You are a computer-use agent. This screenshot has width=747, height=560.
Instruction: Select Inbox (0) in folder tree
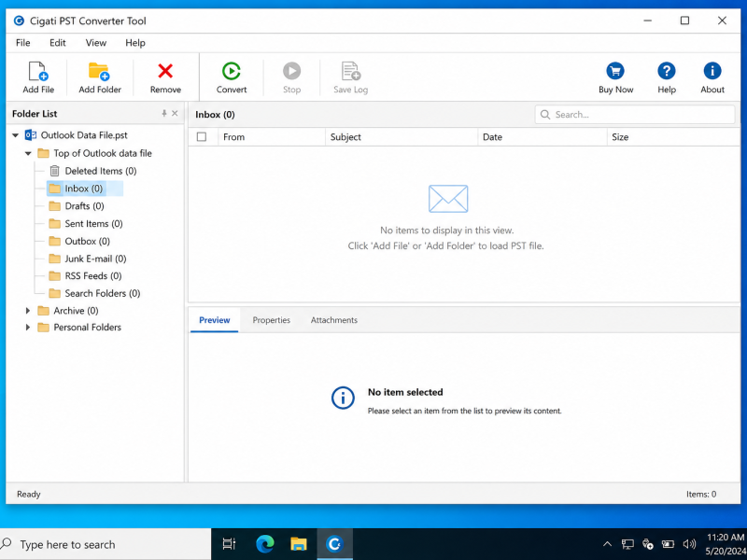[84, 189]
